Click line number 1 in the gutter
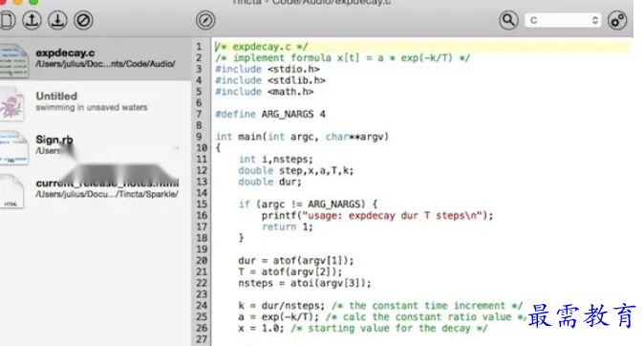Image resolution: width=644 pixels, height=346 pixels. click(x=199, y=47)
